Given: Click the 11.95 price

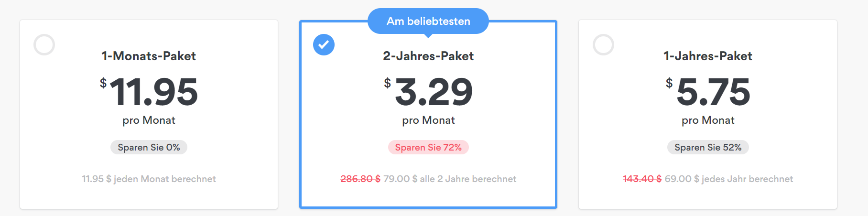Looking at the screenshot, I should [153, 92].
